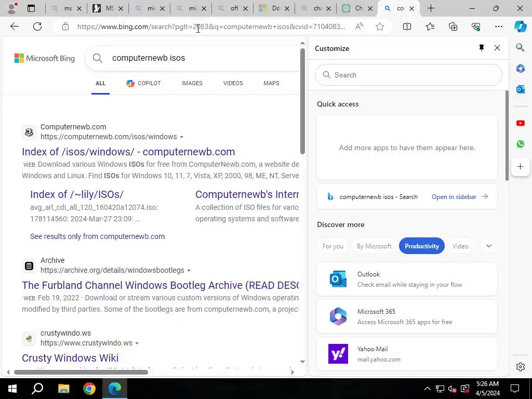Image resolution: width=532 pixels, height=399 pixels.
Task: Switch to the ALL results tab
Action: (100, 83)
